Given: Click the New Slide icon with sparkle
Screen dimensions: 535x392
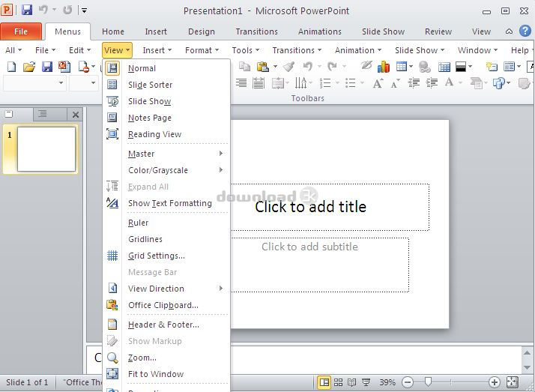Looking at the screenshot, I should 492,66.
